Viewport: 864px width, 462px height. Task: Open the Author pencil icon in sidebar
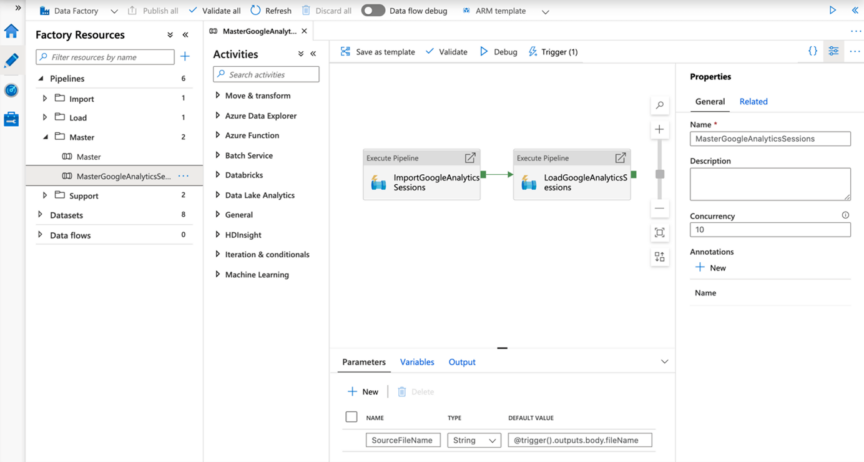tap(11, 60)
